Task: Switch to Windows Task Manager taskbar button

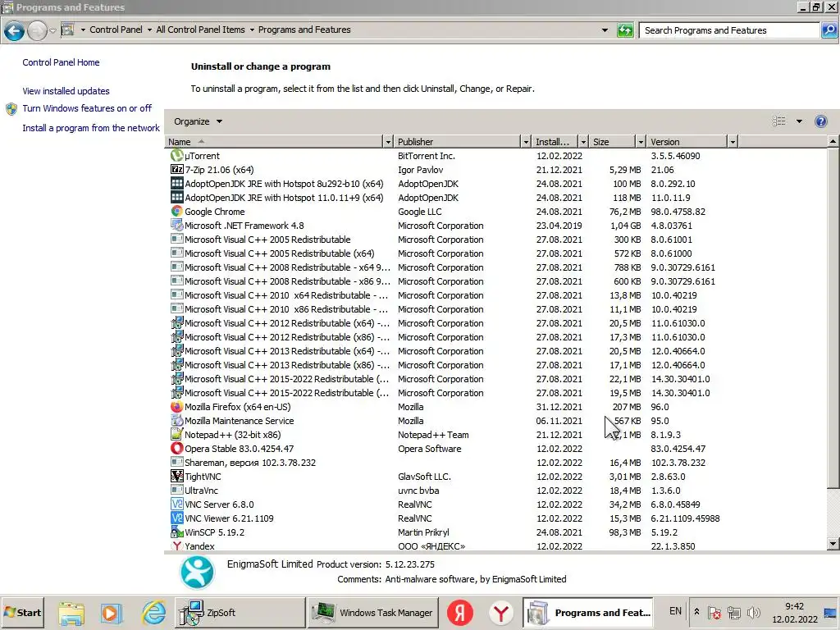Action: coord(372,612)
